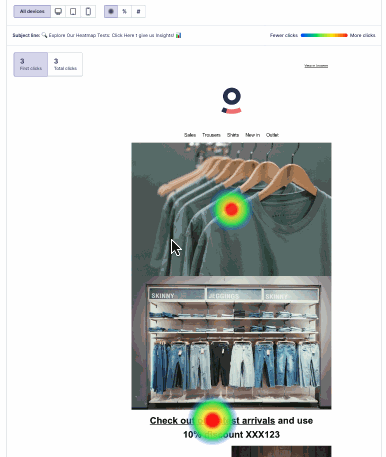Click the More clicks legend label

pyautogui.click(x=363, y=35)
